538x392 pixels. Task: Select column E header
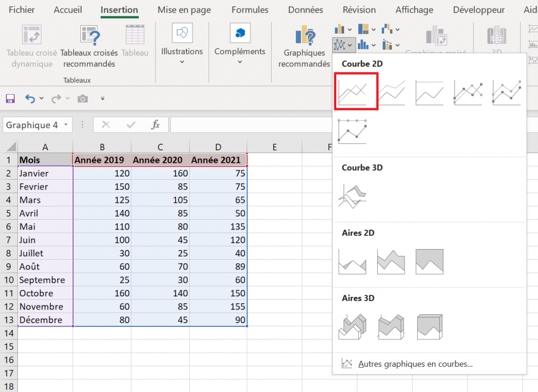pyautogui.click(x=274, y=147)
